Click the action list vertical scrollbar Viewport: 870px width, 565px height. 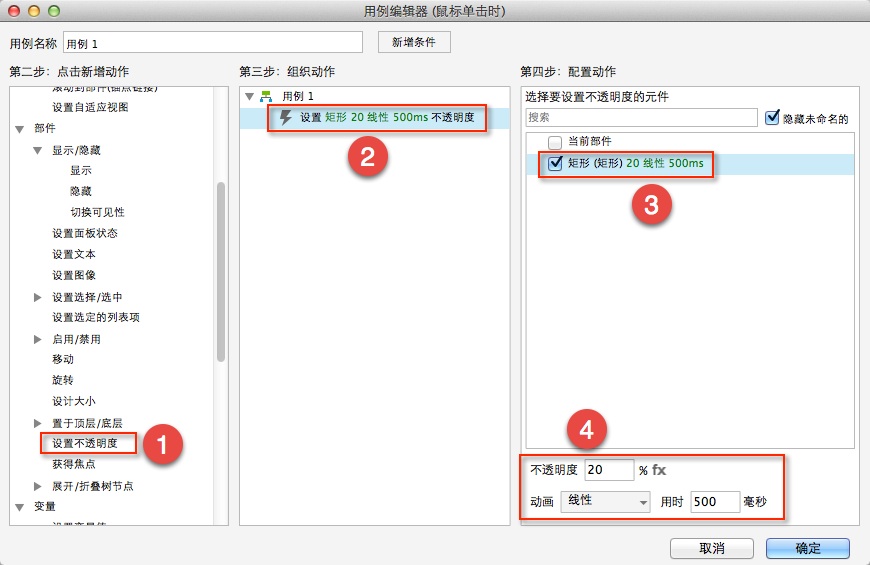220,270
